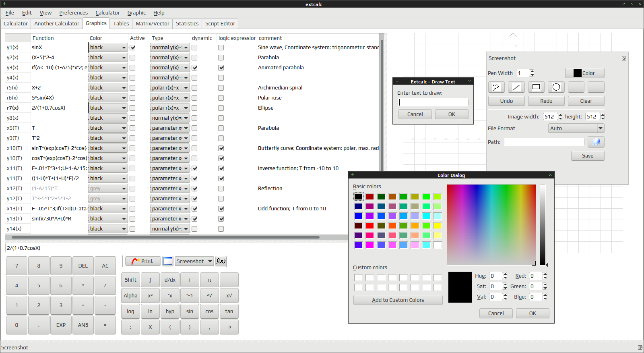This screenshot has width=644, height=353.
Task: Click the square root key
Action: point(209,296)
